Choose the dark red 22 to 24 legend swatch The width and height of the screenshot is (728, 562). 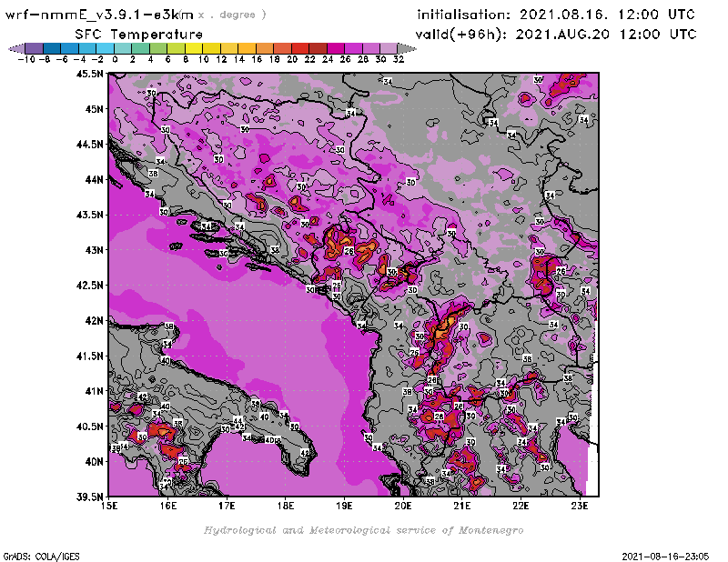pos(318,48)
